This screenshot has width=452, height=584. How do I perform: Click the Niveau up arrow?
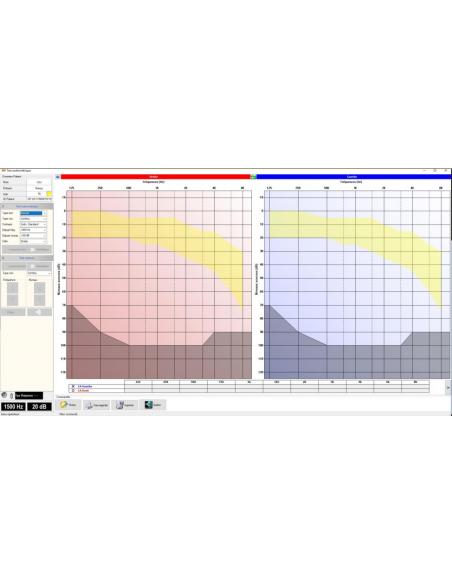[39, 288]
